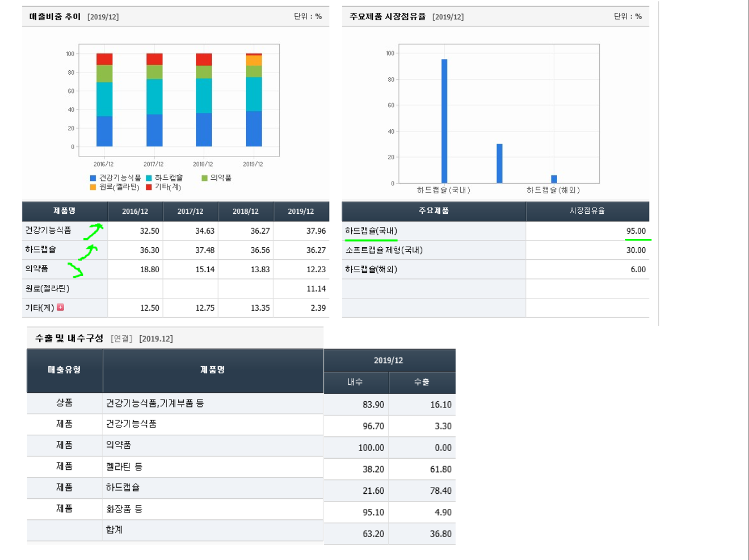The width and height of the screenshot is (749, 560).
Task: Select the 건강기능식품 row label in sales table
Action: coord(48,230)
